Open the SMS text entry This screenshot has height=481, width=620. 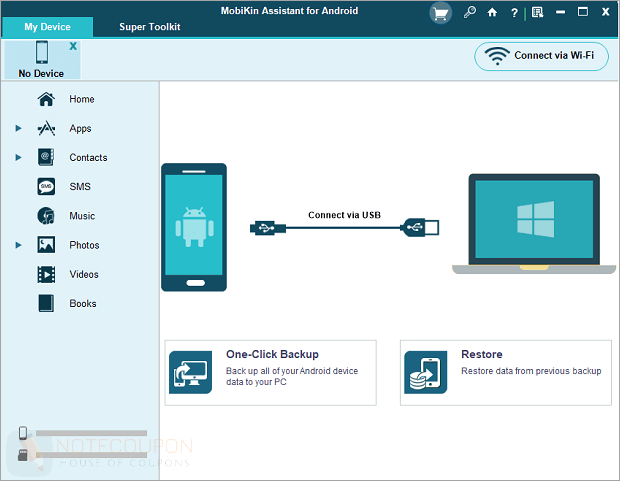pyautogui.click(x=80, y=187)
